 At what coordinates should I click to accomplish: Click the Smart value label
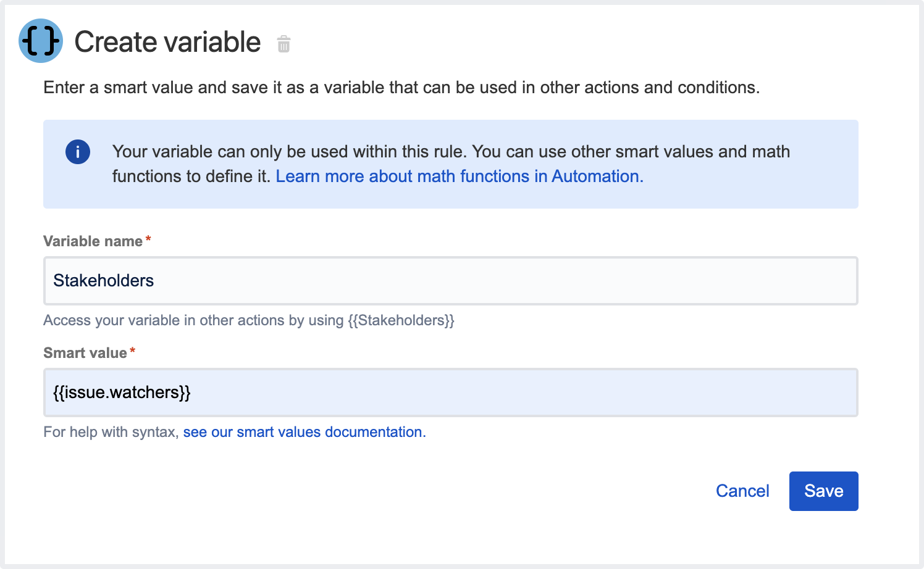(x=85, y=353)
